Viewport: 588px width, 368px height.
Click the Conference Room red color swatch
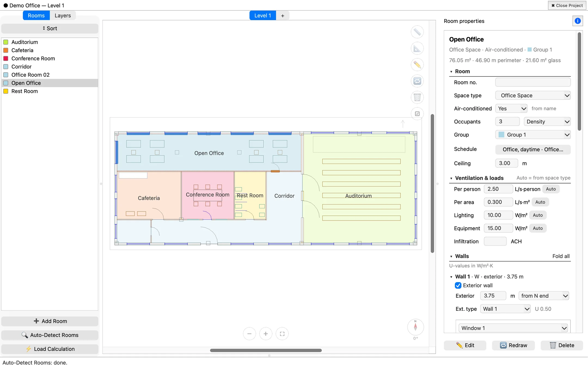(6, 58)
